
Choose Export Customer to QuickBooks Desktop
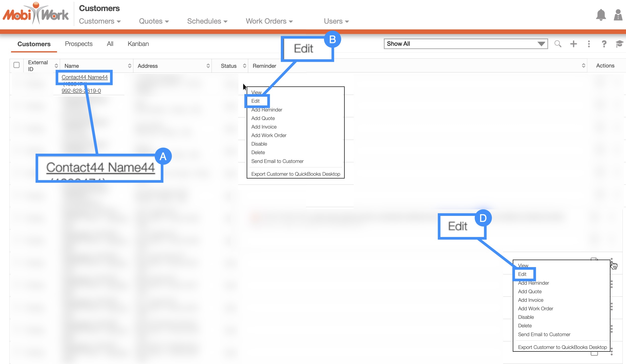296,174
